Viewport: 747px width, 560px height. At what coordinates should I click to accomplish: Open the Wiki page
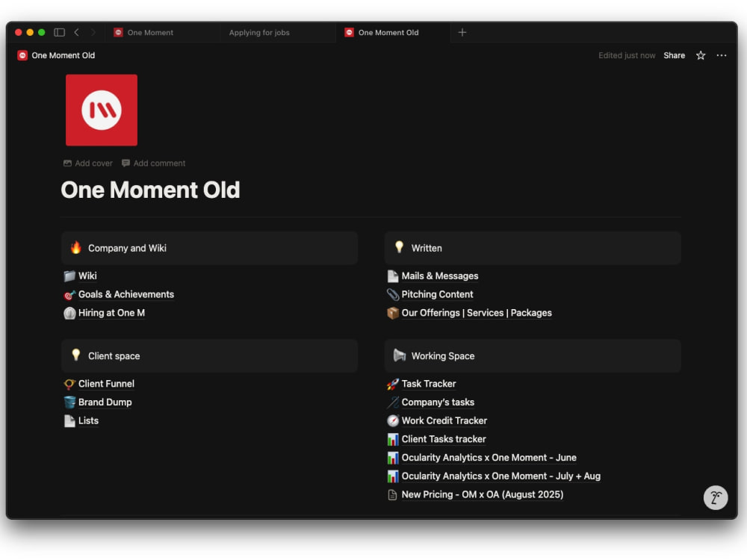(87, 276)
